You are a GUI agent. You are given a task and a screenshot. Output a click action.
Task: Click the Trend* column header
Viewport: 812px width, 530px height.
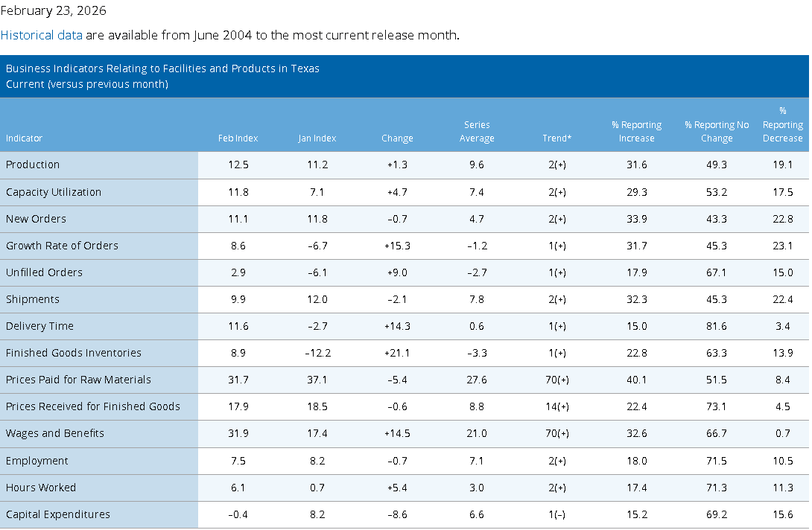pos(556,138)
